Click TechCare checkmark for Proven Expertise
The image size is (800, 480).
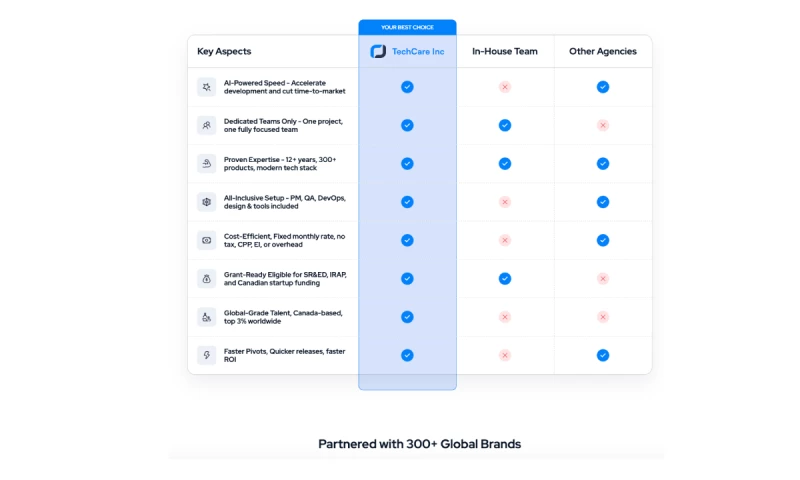pyautogui.click(x=407, y=164)
